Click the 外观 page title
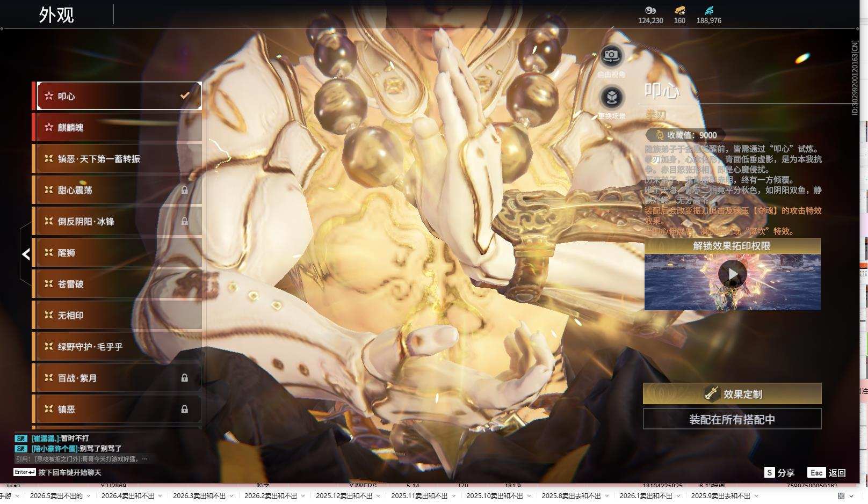Image resolution: width=868 pixels, height=504 pixels. click(56, 14)
